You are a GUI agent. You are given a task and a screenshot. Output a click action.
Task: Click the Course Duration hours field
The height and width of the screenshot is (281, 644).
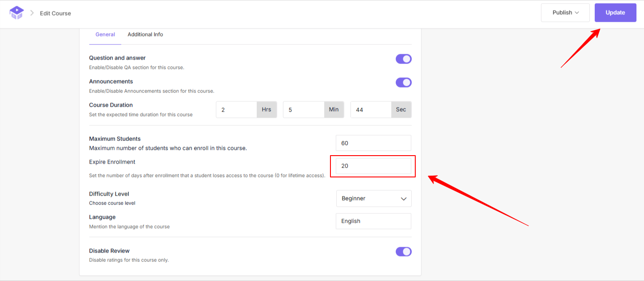click(236, 110)
